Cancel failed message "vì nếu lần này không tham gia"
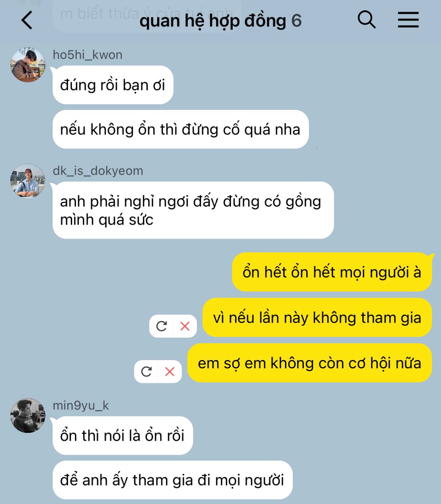This screenshot has width=441, height=504. point(185,326)
